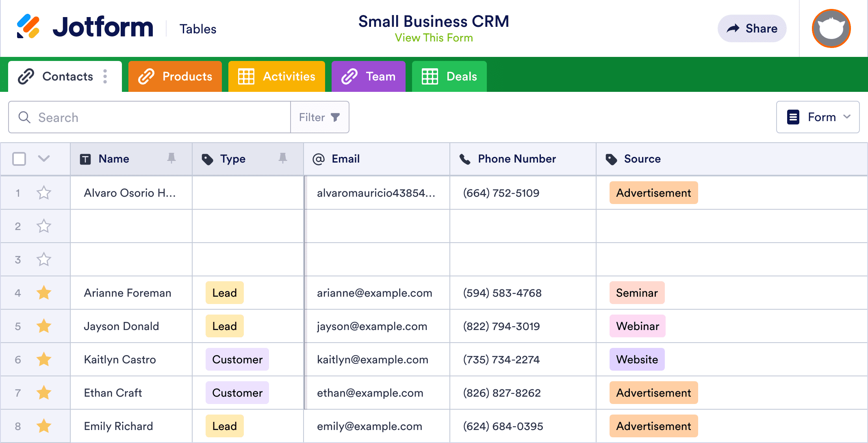Open the Filter dropdown

pyautogui.click(x=319, y=117)
